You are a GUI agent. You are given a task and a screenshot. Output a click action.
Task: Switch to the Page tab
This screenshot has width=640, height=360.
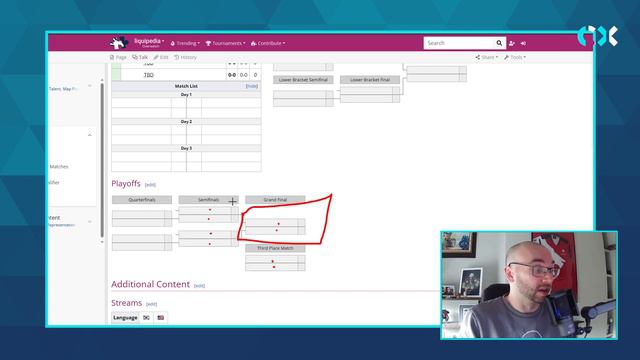pos(118,57)
